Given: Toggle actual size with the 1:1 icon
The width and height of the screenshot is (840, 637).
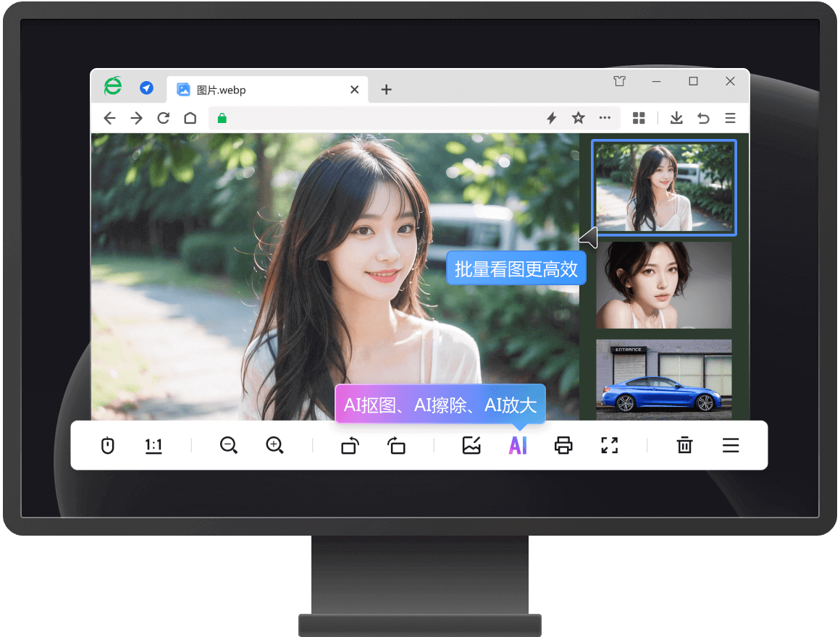Looking at the screenshot, I should click(154, 445).
